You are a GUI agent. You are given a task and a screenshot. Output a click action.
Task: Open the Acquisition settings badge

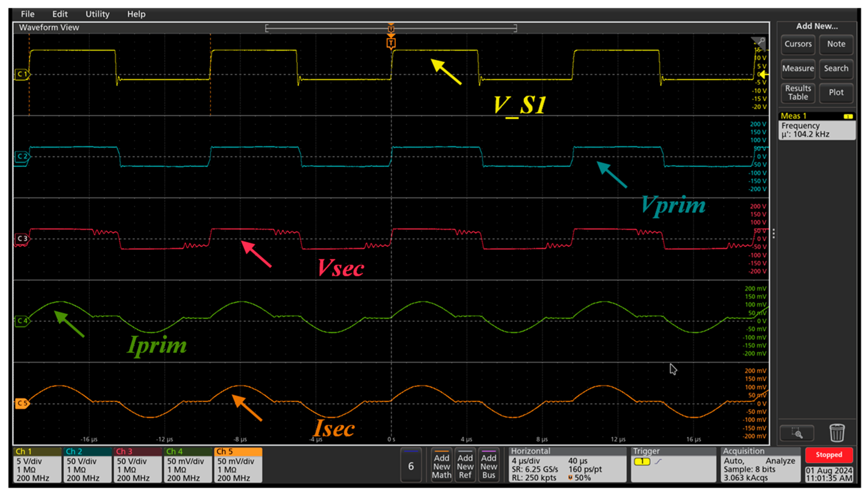point(760,465)
